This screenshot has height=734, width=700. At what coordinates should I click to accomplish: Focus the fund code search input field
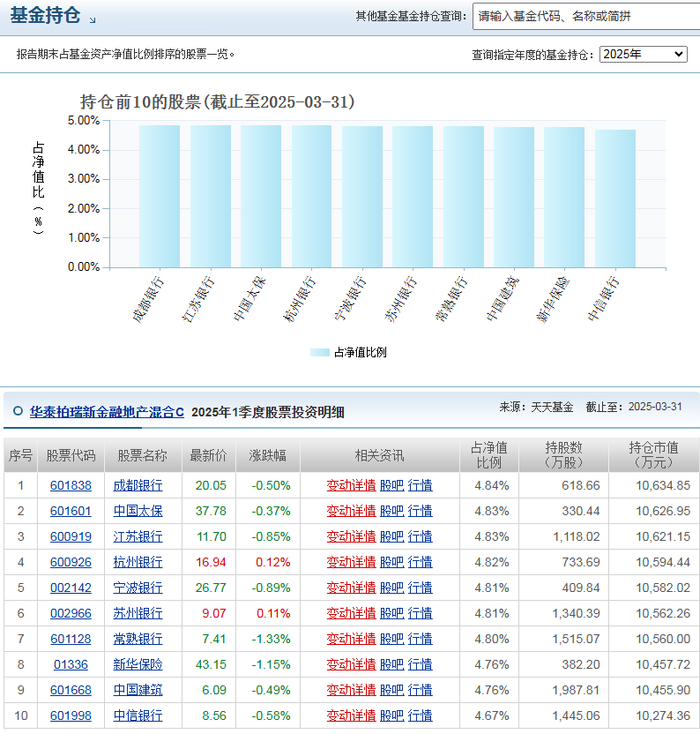(585, 17)
